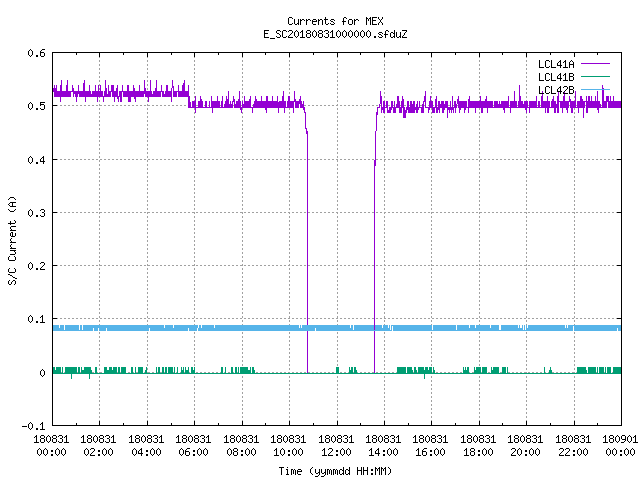Viewport: 640px width, 480px height.
Task: Click the 0.2 y-axis tick value
Action: [x=36, y=266]
